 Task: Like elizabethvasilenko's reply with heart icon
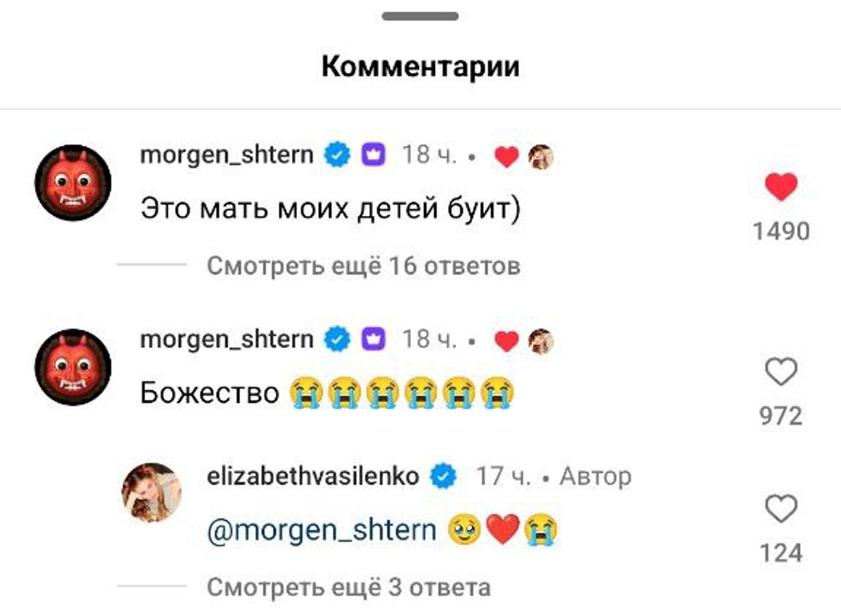(x=781, y=508)
